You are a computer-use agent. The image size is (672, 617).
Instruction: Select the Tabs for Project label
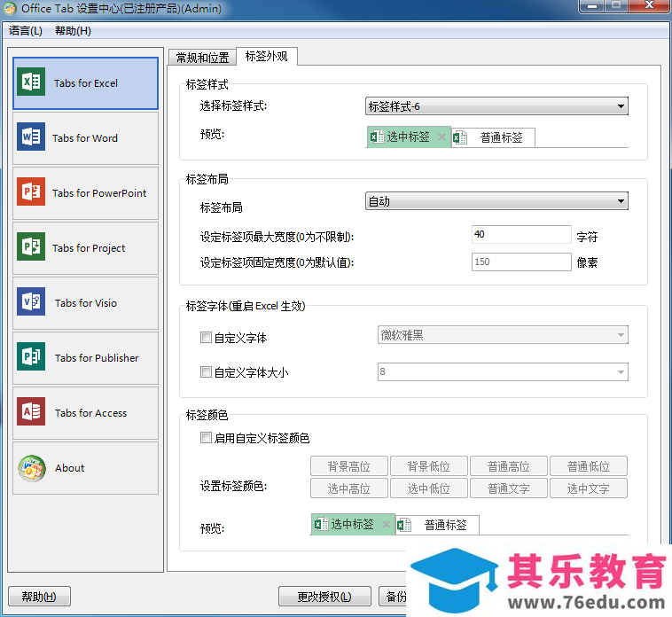(x=89, y=248)
